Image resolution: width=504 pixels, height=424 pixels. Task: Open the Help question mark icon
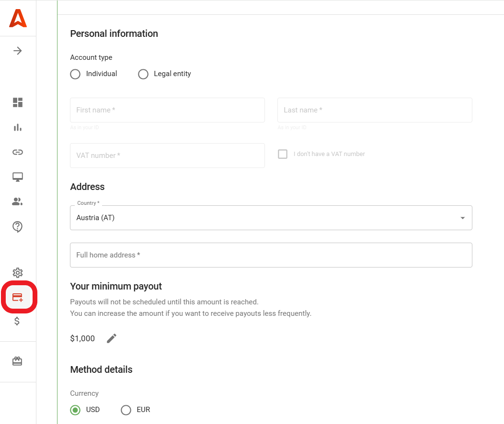click(17, 226)
